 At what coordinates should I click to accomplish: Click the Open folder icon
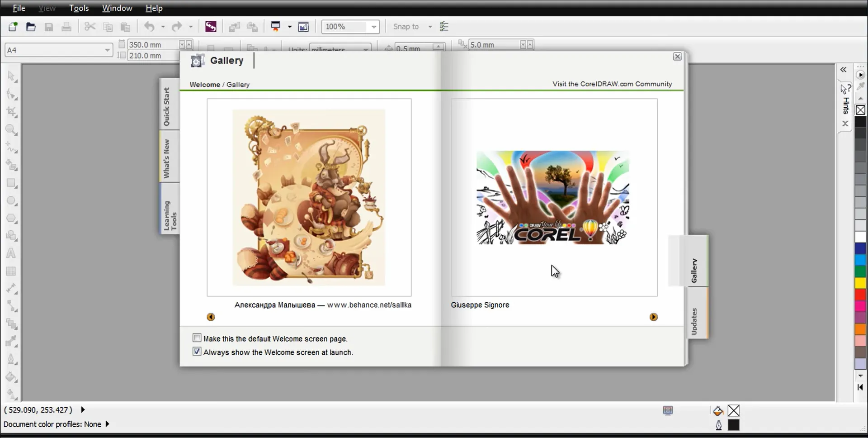[31, 27]
